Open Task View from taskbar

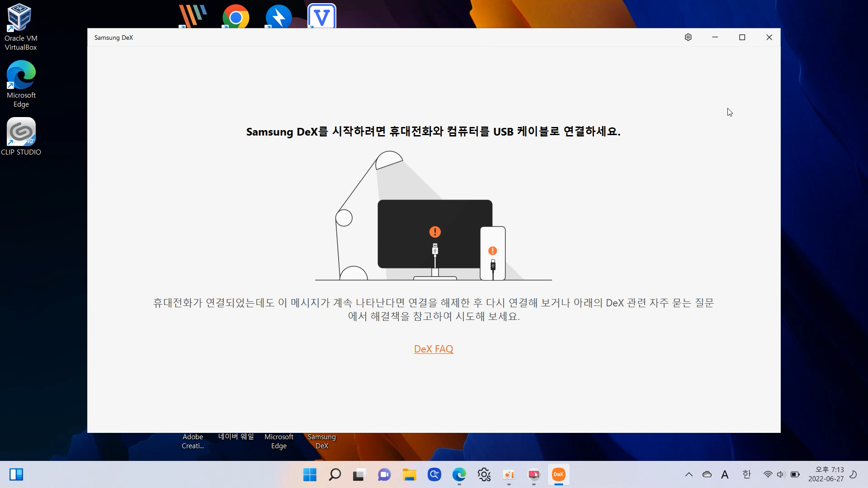pyautogui.click(x=359, y=474)
